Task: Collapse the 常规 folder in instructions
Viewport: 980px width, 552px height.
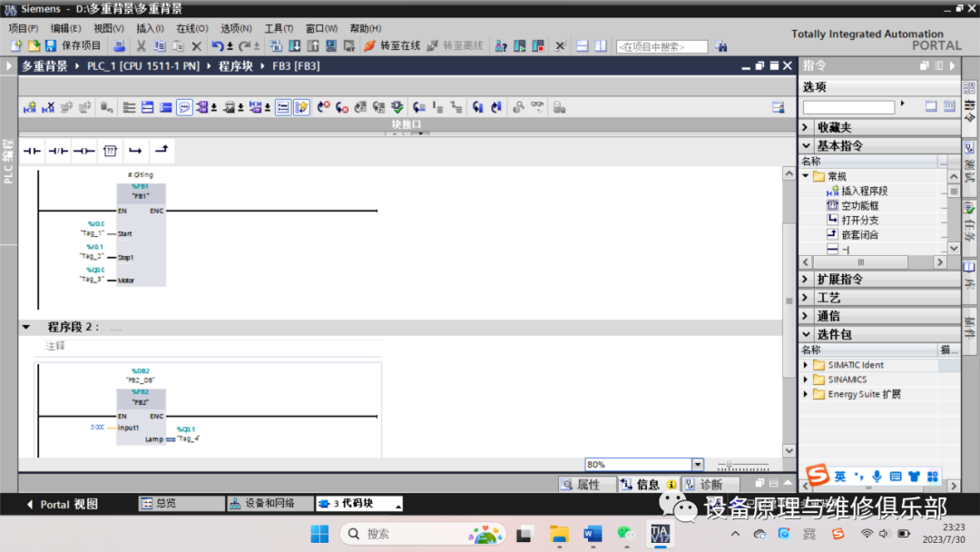Action: tap(806, 176)
